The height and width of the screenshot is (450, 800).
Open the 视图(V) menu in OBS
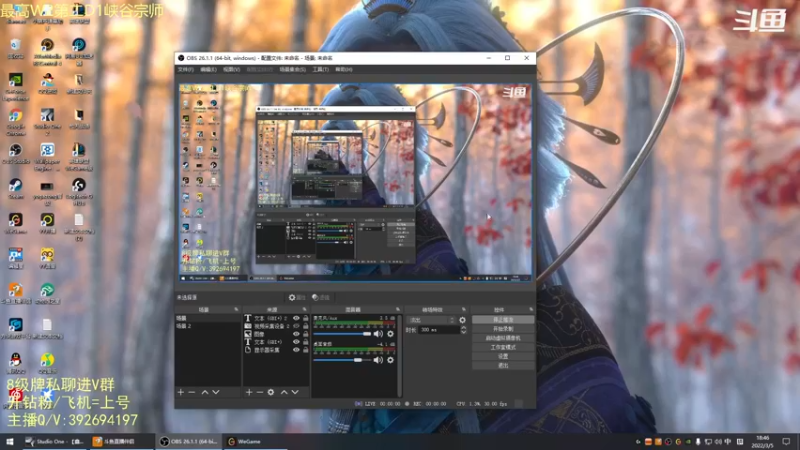point(232,69)
